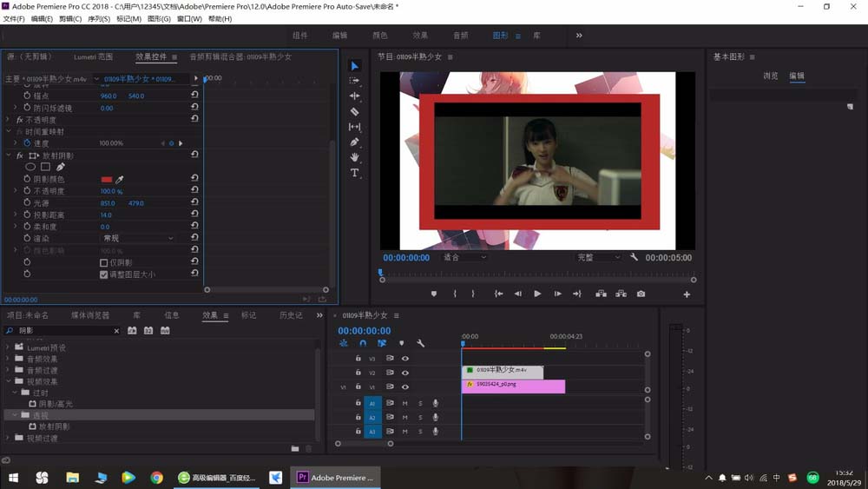
Task: Play the Program Monitor preview
Action: pos(537,294)
